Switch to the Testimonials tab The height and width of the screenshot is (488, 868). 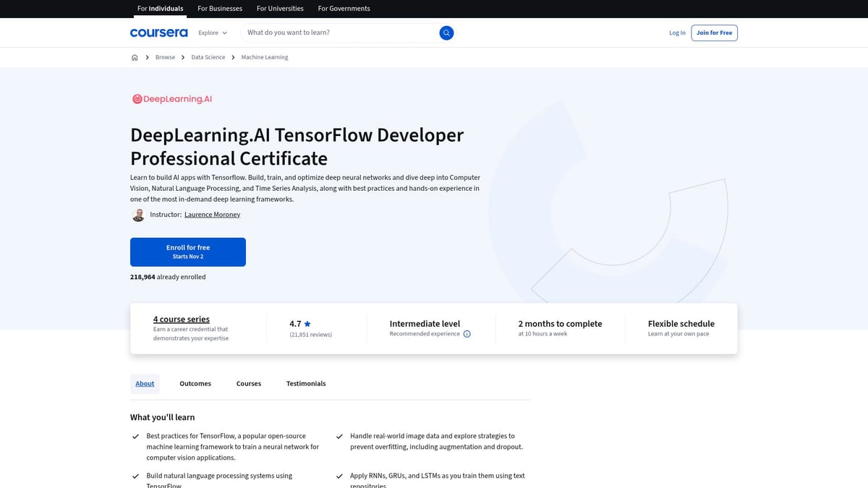coord(306,383)
